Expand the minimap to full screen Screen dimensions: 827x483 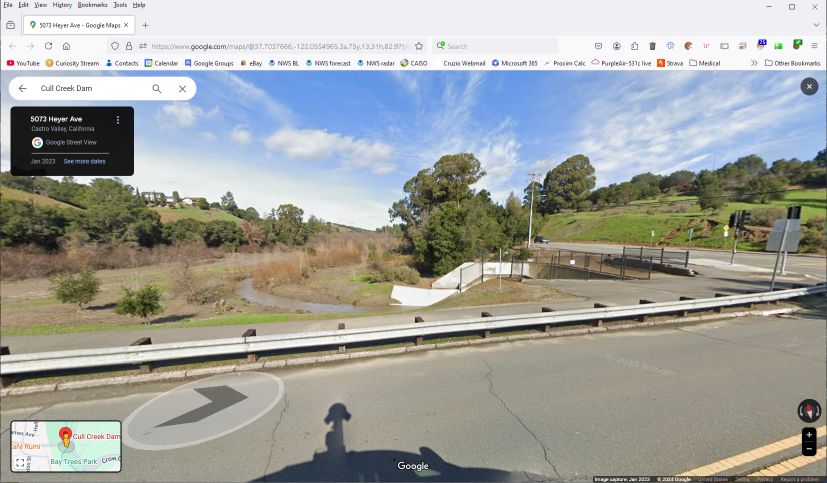tap(20, 463)
